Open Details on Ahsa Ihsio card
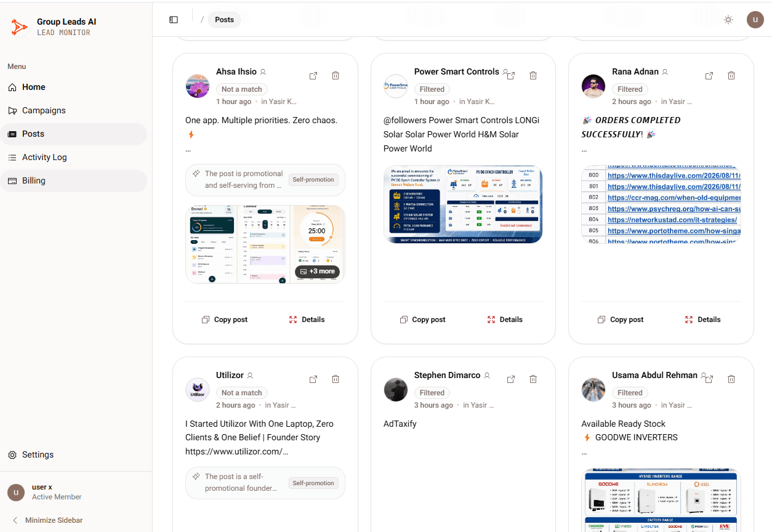The height and width of the screenshot is (532, 772). click(x=307, y=320)
